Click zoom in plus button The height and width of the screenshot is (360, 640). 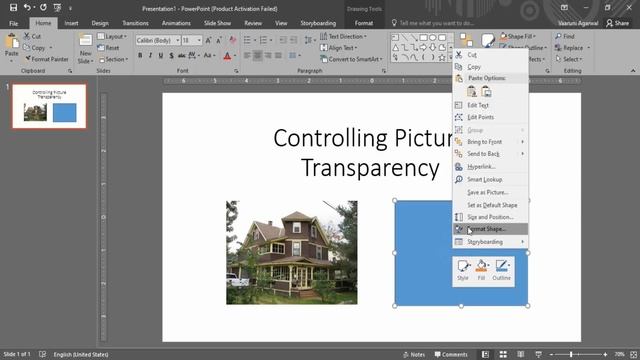605,354
